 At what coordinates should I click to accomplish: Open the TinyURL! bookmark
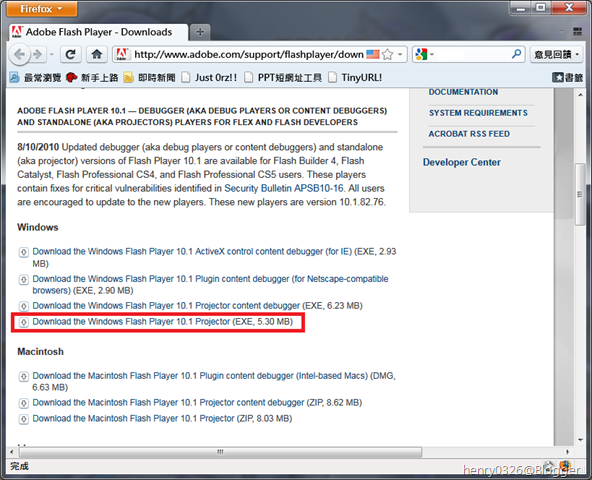(x=355, y=78)
